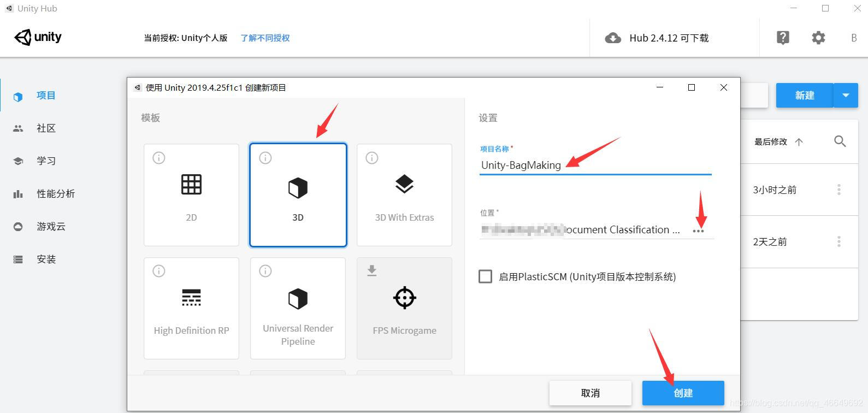The height and width of the screenshot is (413, 868).
Task: Browse location with the three-dots button
Action: [698, 231]
